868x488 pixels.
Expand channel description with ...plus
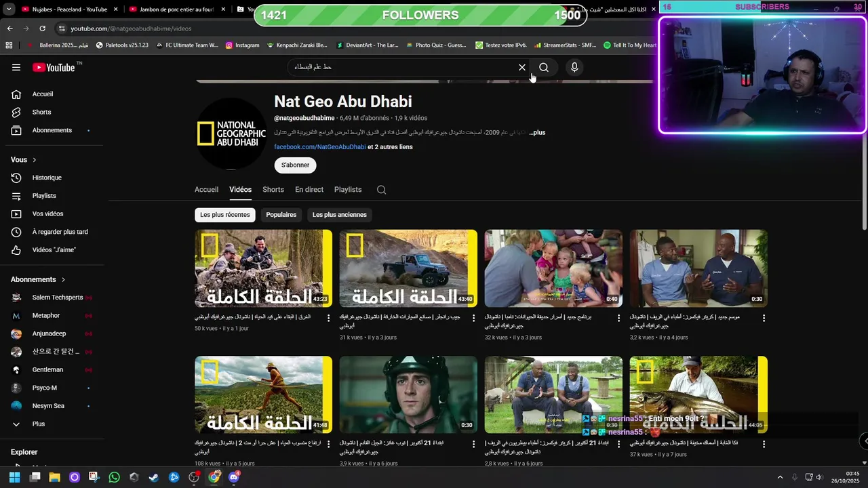(x=537, y=133)
